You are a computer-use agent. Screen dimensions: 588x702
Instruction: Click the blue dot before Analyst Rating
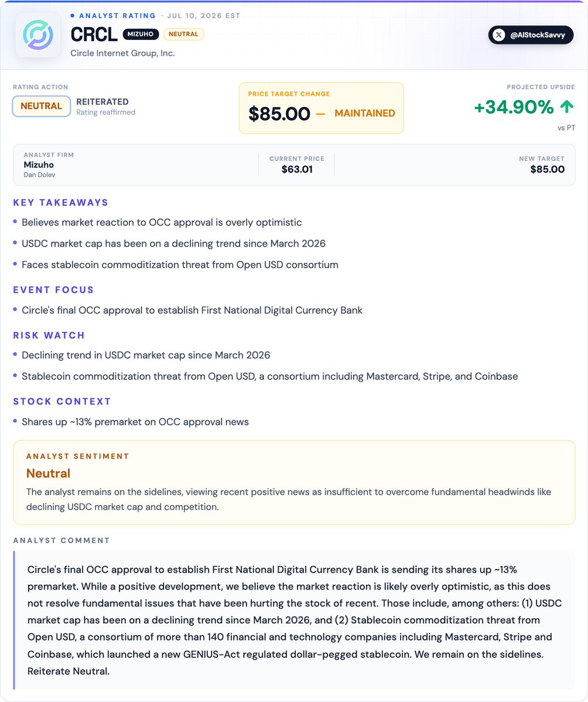(x=73, y=16)
